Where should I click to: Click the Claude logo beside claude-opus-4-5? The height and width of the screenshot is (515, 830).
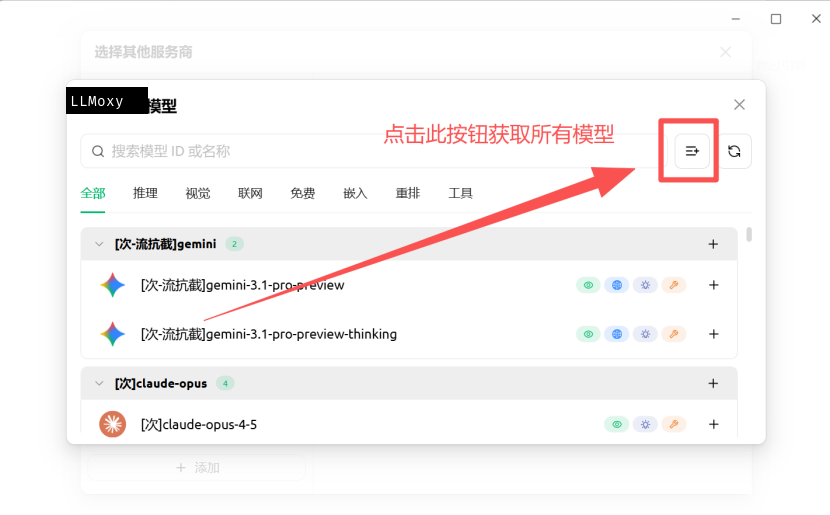point(113,424)
